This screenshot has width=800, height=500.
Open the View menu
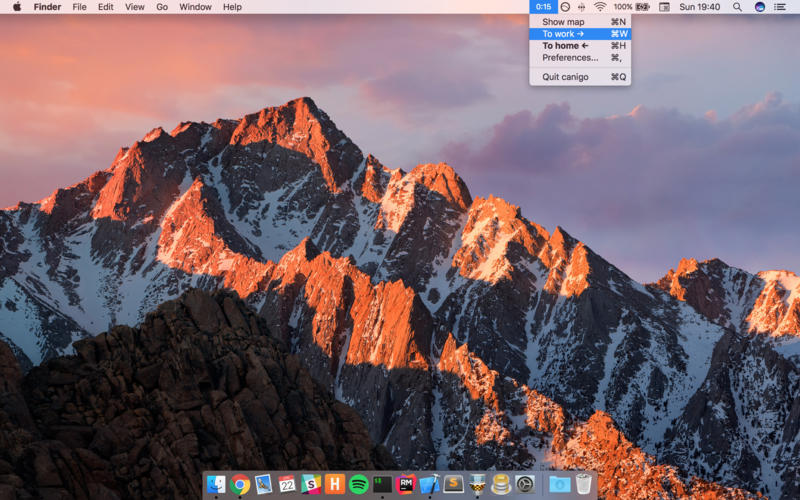135,7
